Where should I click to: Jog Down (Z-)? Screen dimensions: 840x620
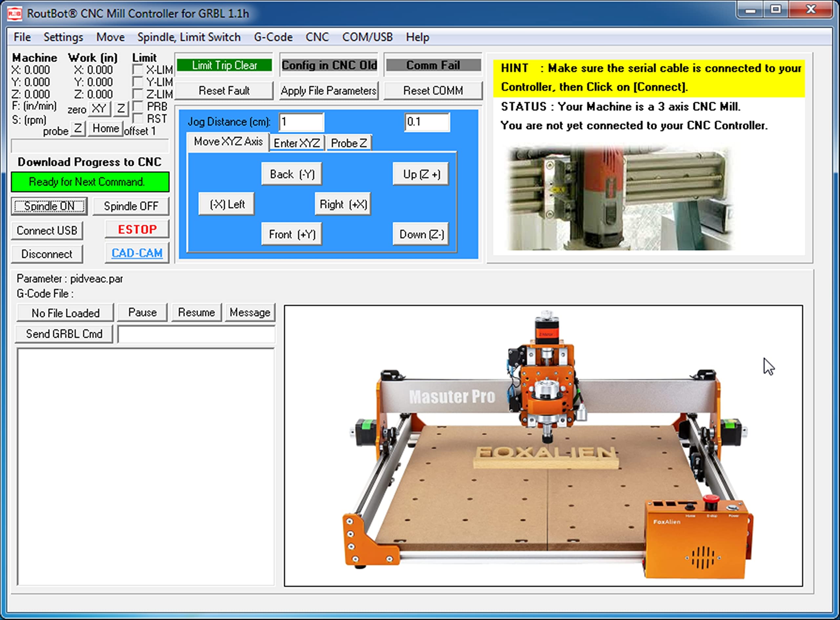pos(421,234)
